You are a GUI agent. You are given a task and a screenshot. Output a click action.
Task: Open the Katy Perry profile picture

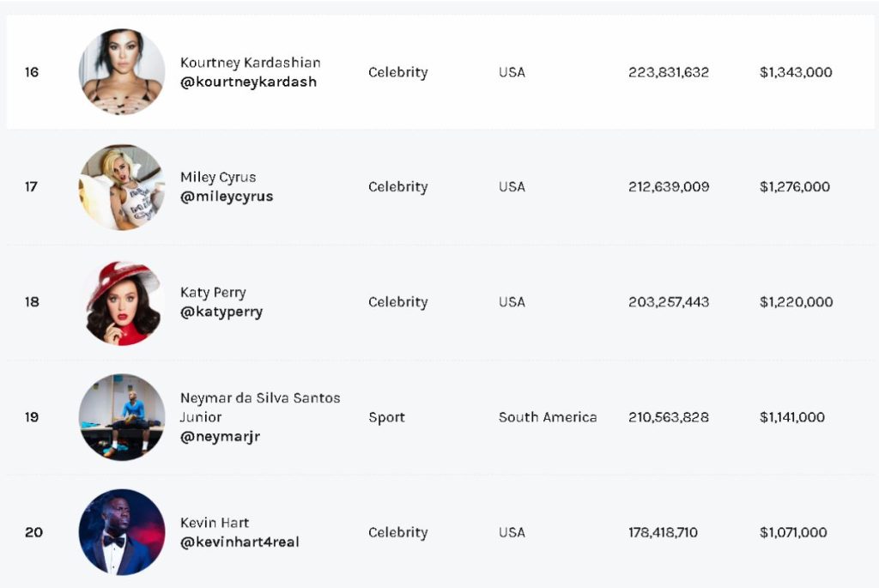[122, 303]
